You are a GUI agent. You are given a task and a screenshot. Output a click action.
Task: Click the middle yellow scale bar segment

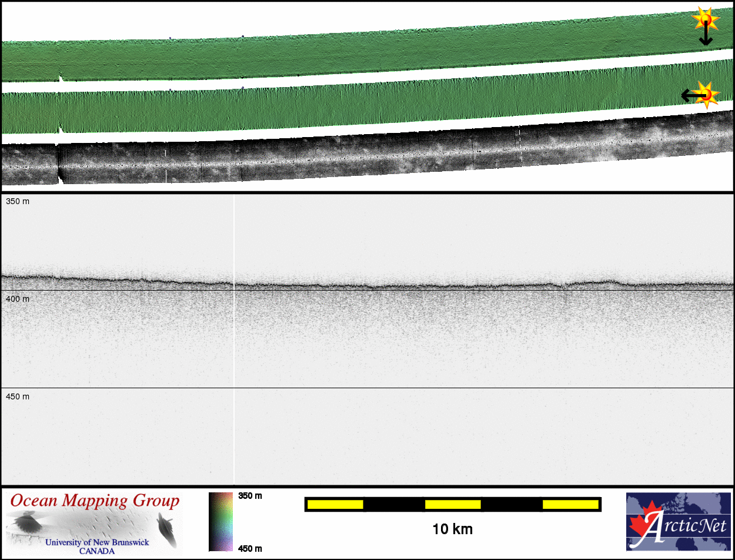(453, 504)
